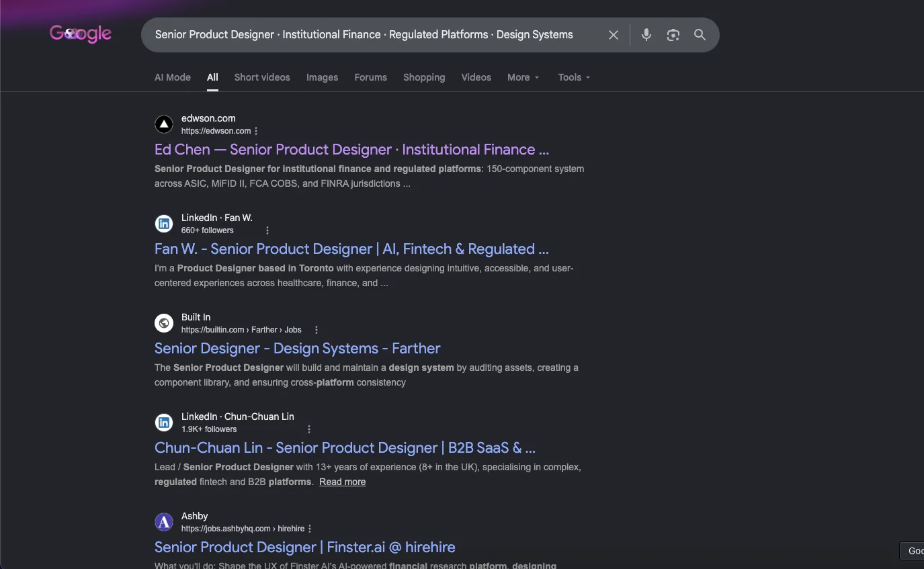This screenshot has width=924, height=569.
Task: Switch to AI Mode tab
Action: pyautogui.click(x=173, y=77)
